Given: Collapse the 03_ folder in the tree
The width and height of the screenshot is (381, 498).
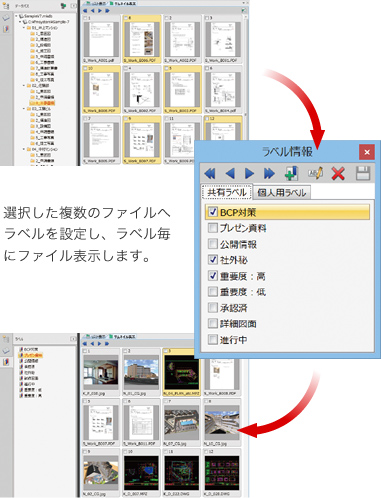Looking at the screenshot, I should pos(24,109).
